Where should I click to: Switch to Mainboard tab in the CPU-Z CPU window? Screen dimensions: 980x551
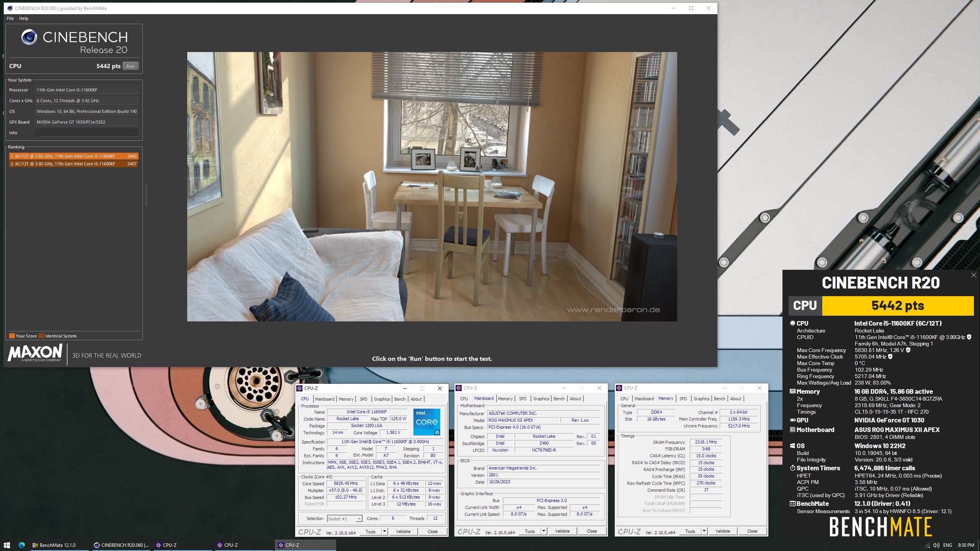tap(325, 399)
